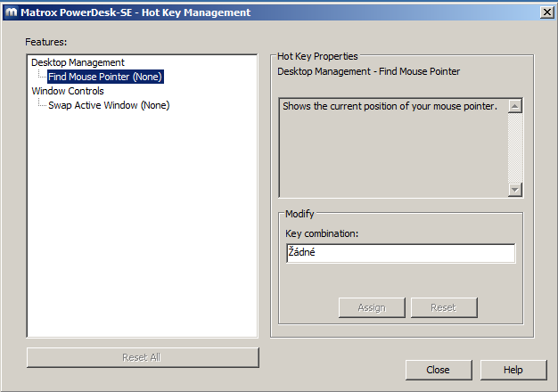558x392 pixels.
Task: Select Find Mouse Pointer (None) item
Action: pos(105,77)
